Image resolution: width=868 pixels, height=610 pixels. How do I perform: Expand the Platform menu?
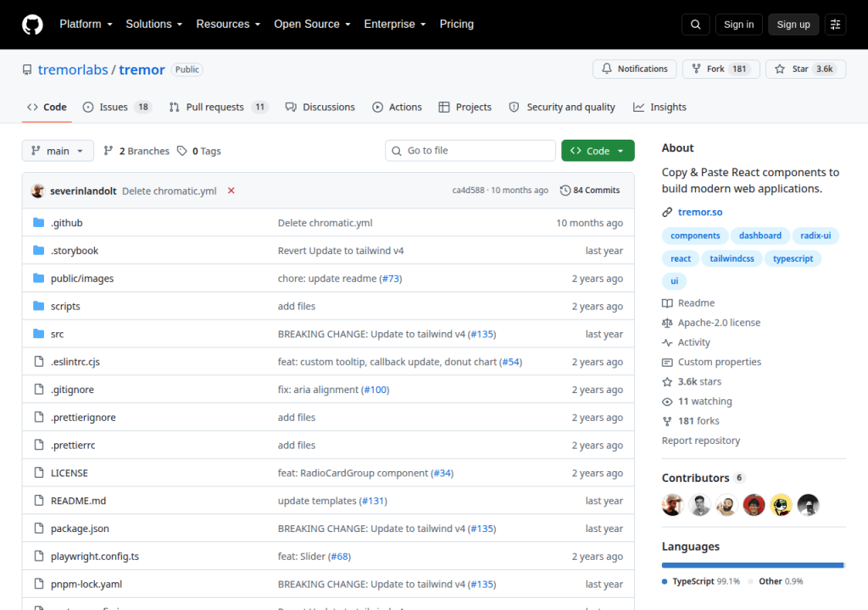[x=86, y=25]
